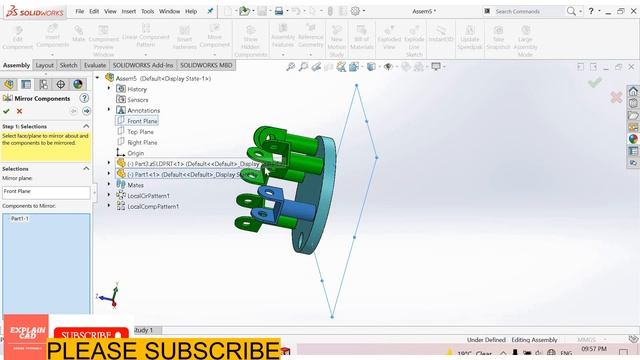Open the DimXpertManager crosshair tab
This screenshot has height=360, width=640.
pyautogui.click(x=60, y=84)
